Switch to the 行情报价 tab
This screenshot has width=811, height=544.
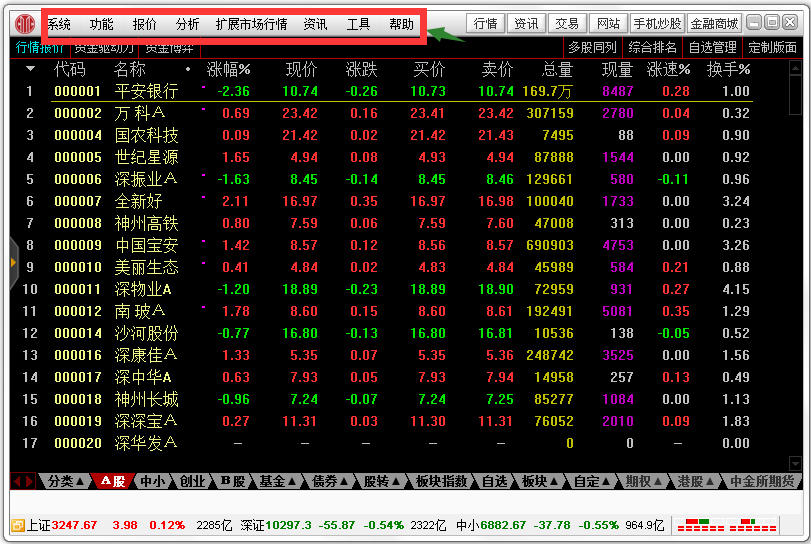point(39,48)
